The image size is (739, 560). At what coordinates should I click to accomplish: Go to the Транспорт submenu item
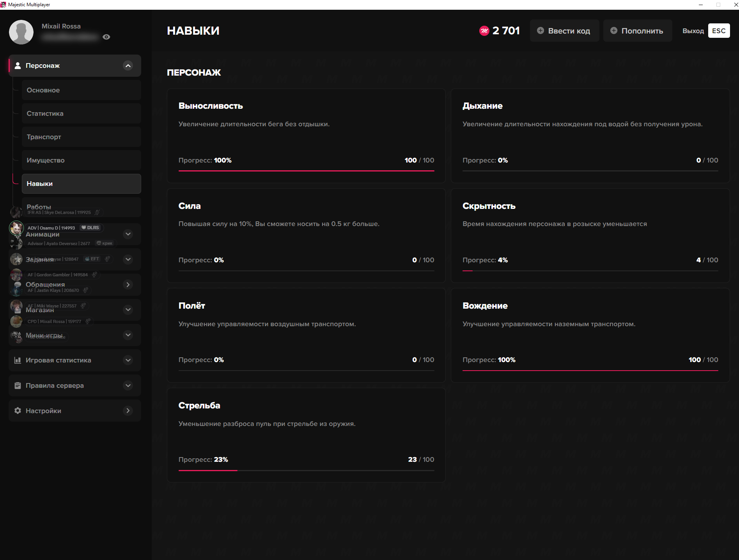point(81,137)
